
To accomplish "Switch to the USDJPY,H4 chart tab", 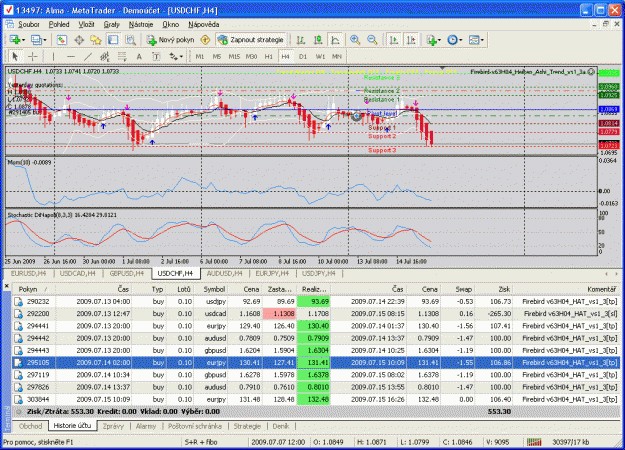I will click(318, 273).
